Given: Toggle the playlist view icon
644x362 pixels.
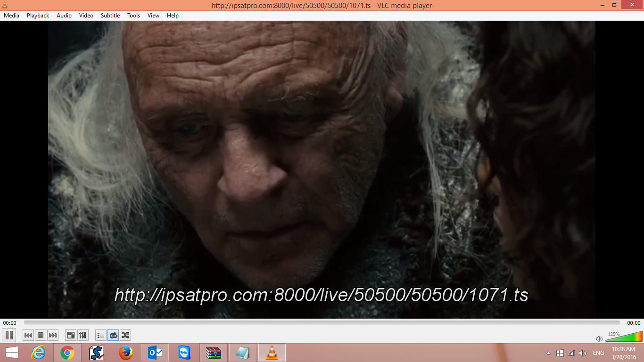Looking at the screenshot, I should click(100, 335).
